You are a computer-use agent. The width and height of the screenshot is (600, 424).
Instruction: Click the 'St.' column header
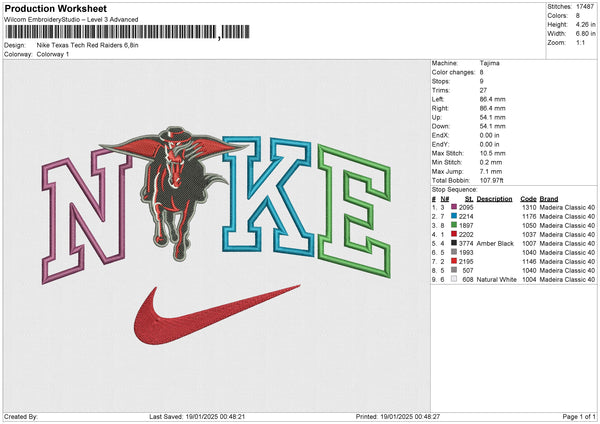pyautogui.click(x=469, y=199)
